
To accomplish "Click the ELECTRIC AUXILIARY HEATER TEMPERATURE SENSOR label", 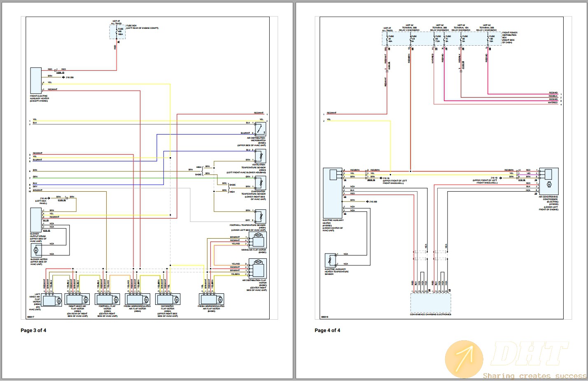I will pyautogui.click(x=336, y=272).
